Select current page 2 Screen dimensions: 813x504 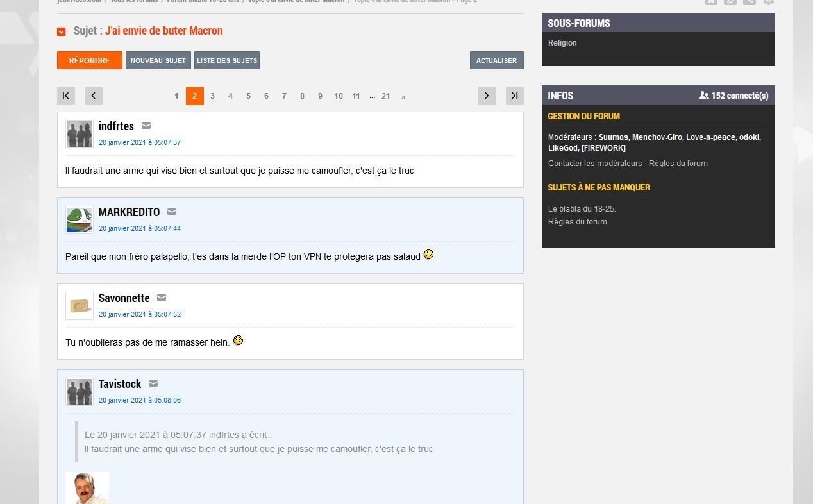pyautogui.click(x=195, y=96)
